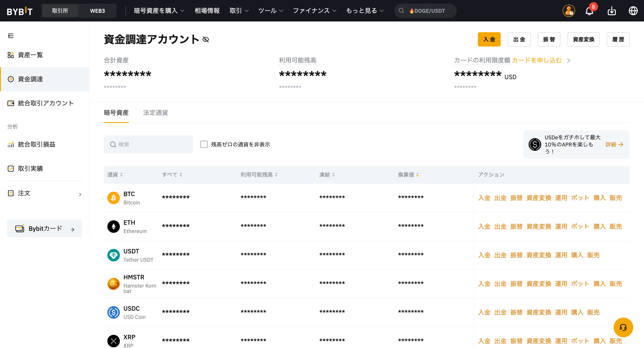
Task: Select the 資産一覧 sidebar icon
Action: (11, 55)
